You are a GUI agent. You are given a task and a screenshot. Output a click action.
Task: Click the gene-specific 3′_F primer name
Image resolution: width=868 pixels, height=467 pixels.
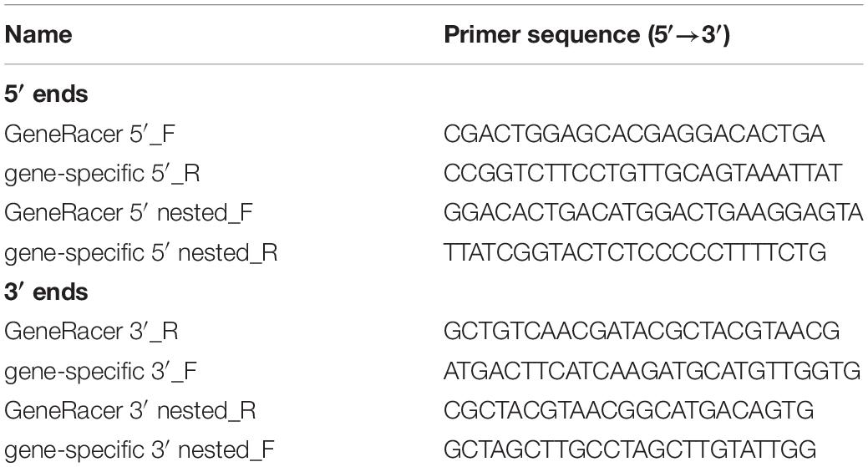(100, 371)
